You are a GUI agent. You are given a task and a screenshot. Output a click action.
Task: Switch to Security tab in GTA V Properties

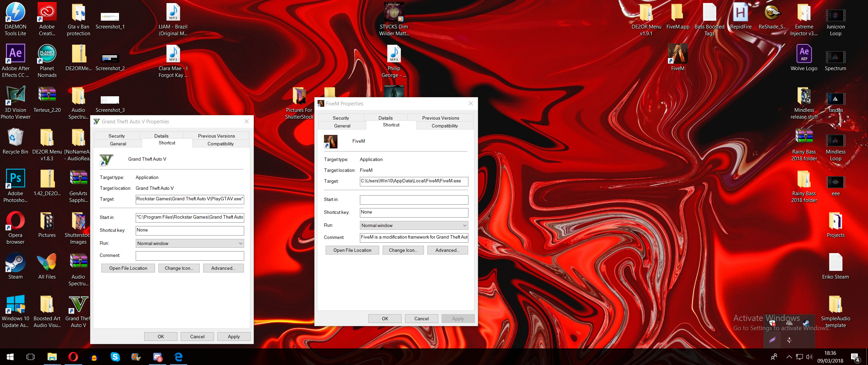click(117, 136)
